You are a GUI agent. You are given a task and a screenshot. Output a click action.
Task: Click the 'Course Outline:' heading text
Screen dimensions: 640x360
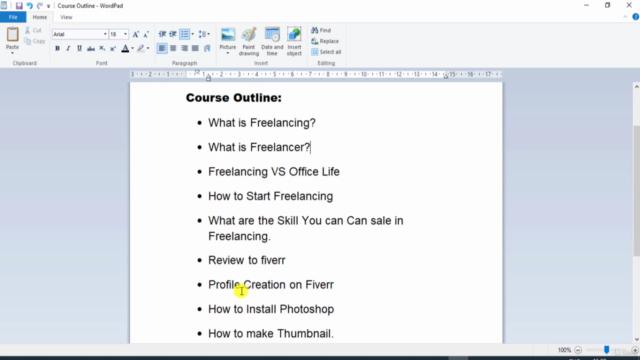234,98
